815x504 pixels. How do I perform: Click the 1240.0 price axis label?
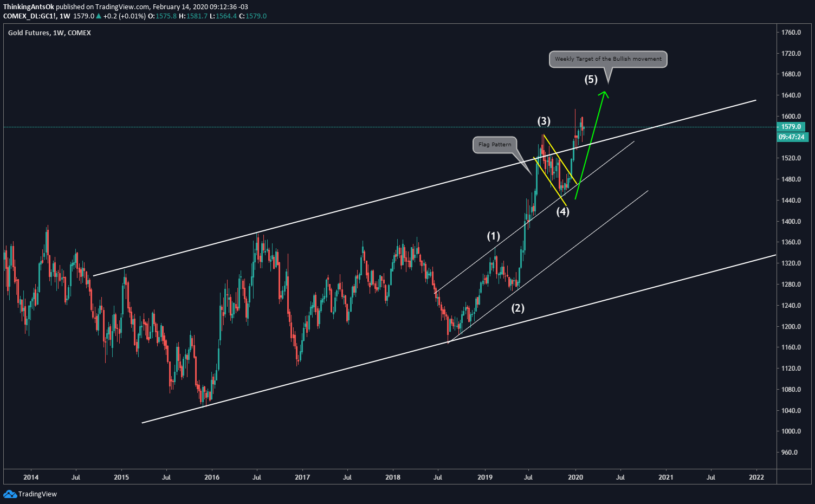[x=791, y=306]
